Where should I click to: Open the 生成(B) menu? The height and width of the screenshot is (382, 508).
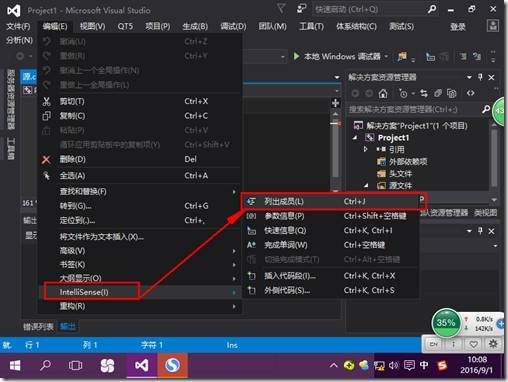195,26
